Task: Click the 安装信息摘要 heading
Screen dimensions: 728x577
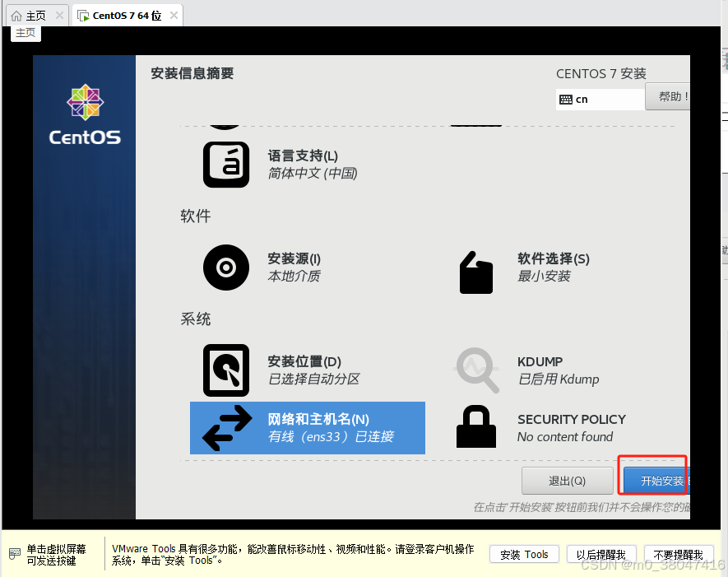Action: click(x=192, y=73)
